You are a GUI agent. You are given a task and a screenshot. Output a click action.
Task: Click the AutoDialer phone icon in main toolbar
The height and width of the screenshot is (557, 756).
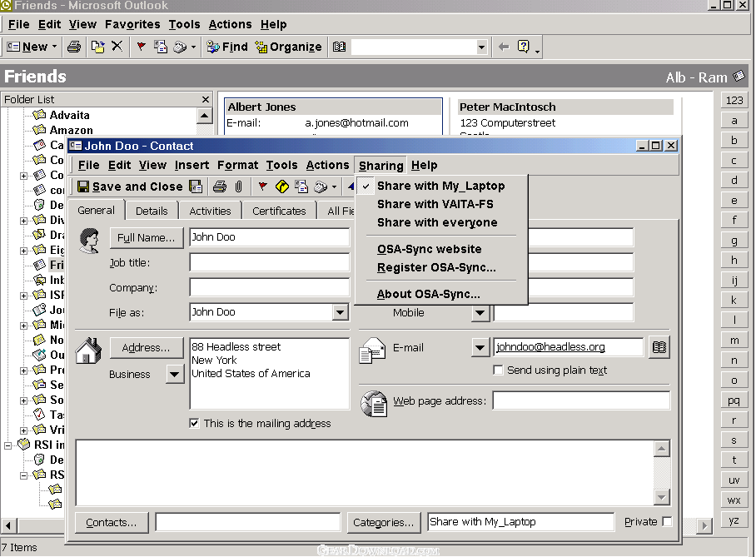pos(180,47)
